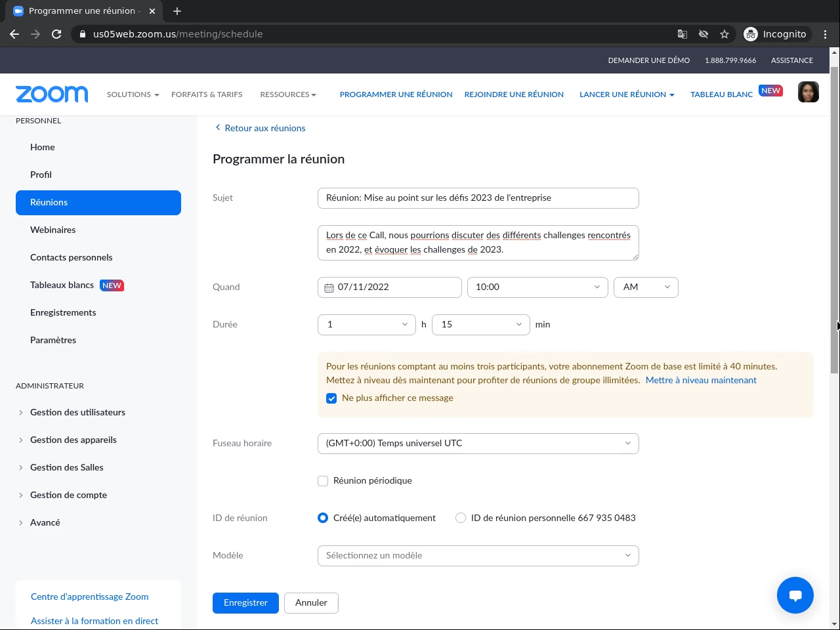Open the profile avatar menu

[x=808, y=93]
